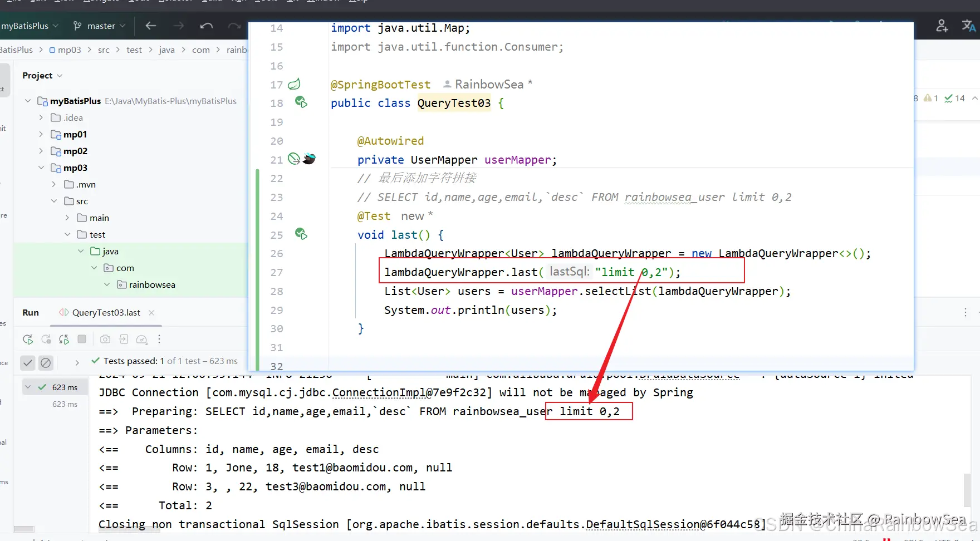Click console vertical scrollbar at right edge

pos(967,490)
